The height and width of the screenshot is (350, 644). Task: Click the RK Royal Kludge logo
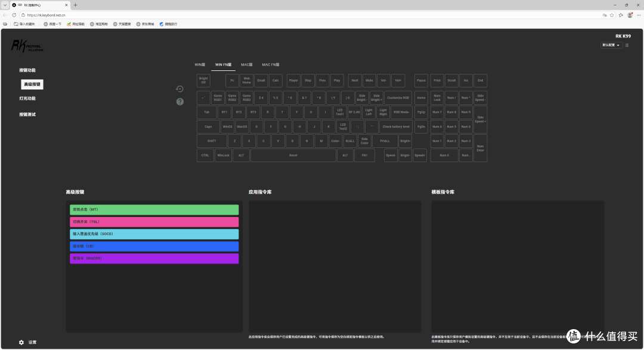tap(27, 45)
